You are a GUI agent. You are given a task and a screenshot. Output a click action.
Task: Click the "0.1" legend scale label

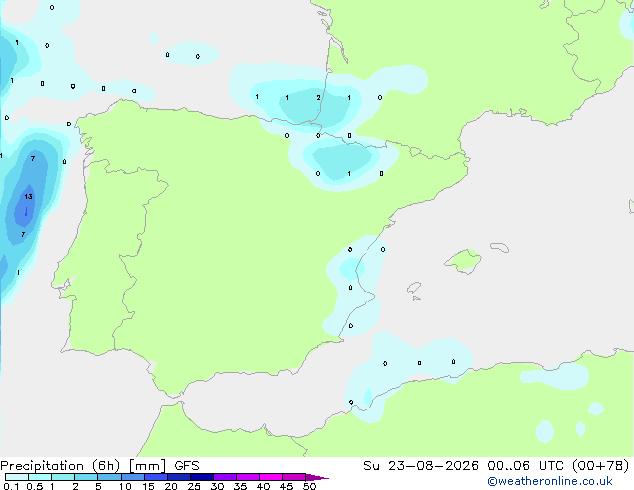11,486
